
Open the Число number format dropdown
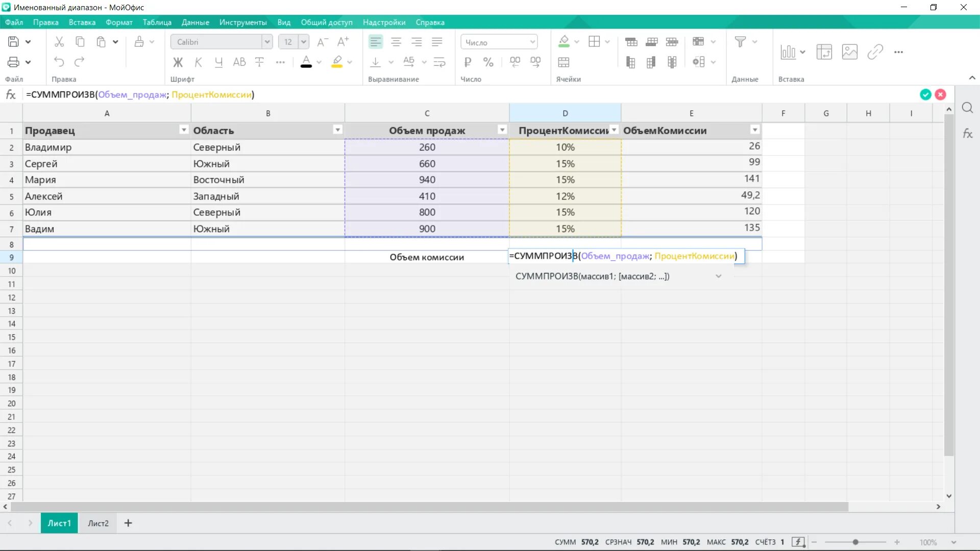coord(532,42)
